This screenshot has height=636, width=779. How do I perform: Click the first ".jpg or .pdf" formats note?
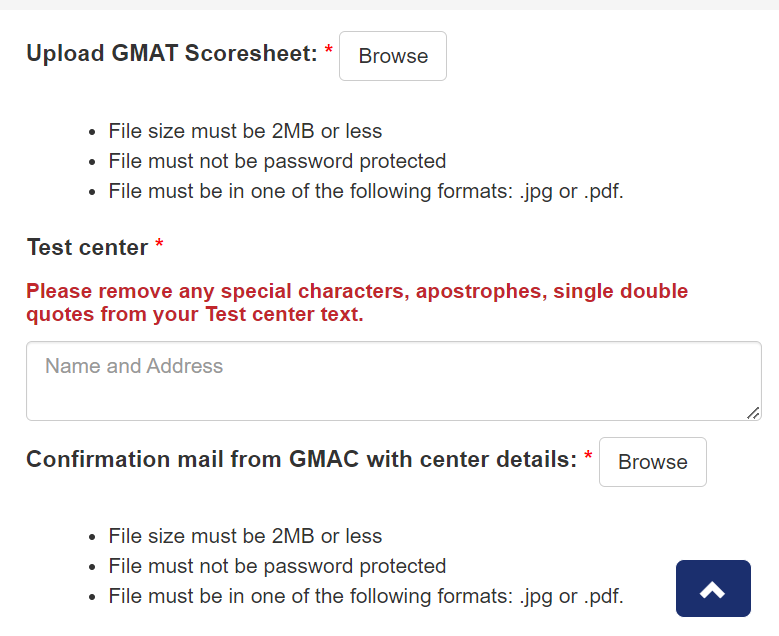366,191
